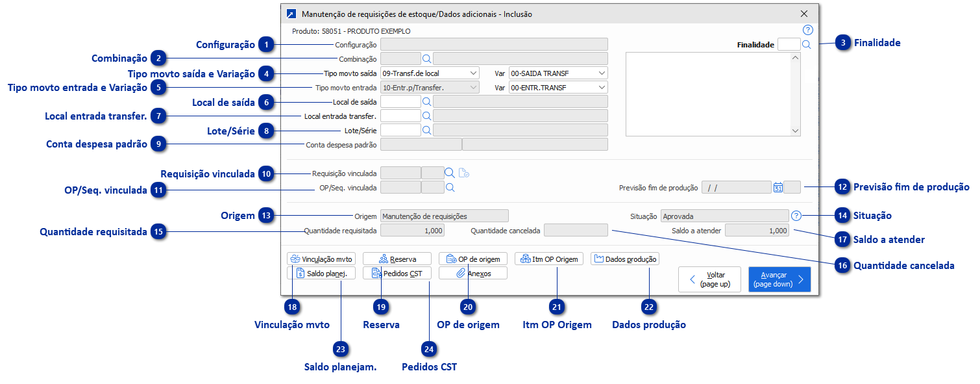
Task: Open the Anexos attachments button
Action: click(473, 274)
